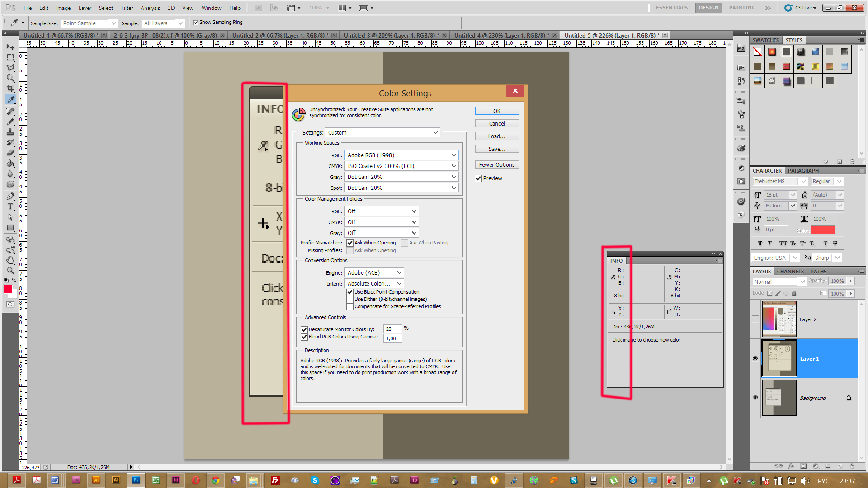Open the Masks panel icon

click(741, 181)
